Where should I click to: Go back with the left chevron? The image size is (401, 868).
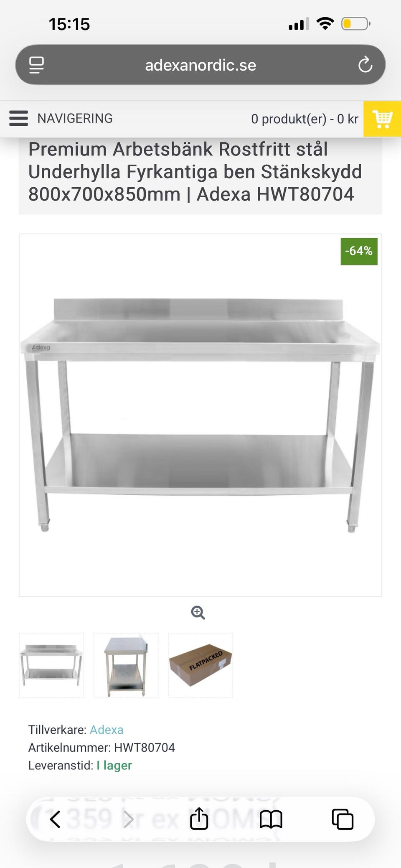(55, 819)
